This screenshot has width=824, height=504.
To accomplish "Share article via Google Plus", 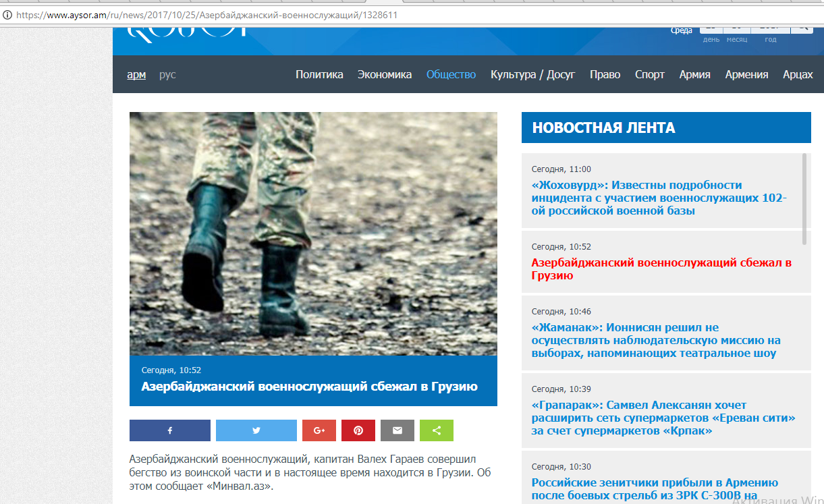I will pyautogui.click(x=319, y=430).
